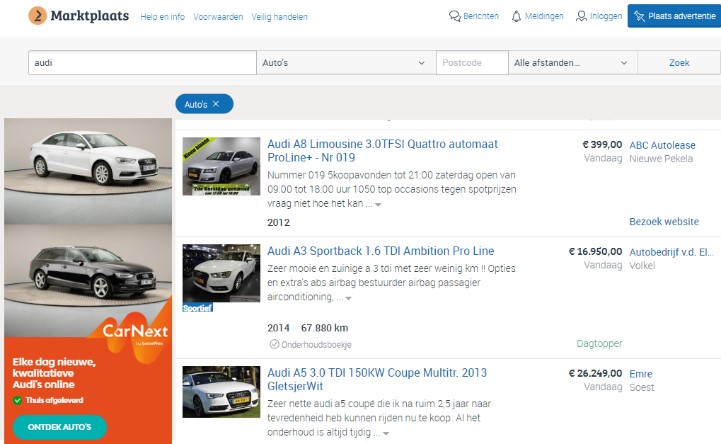Click the Dagtopper label

[599, 343]
